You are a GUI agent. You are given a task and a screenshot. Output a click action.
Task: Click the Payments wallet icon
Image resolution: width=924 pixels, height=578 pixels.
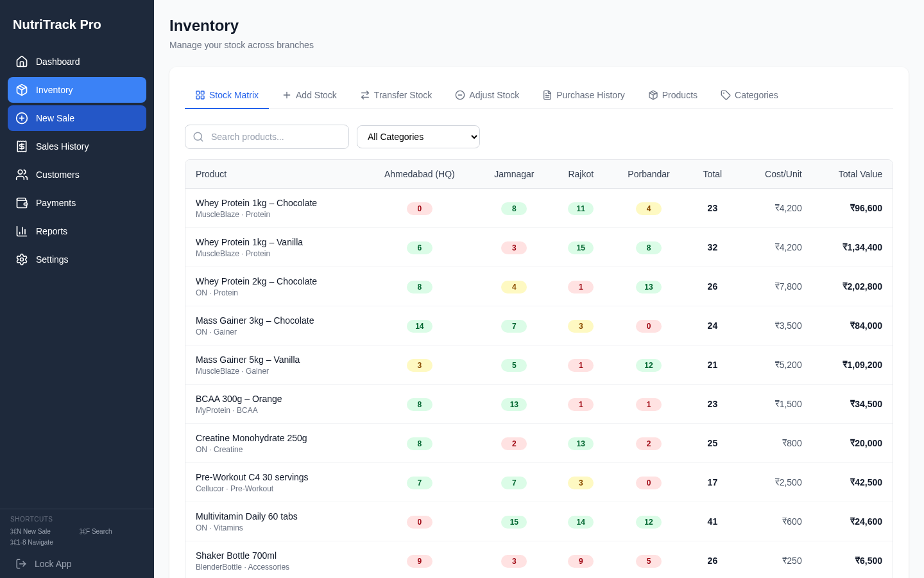click(22, 203)
